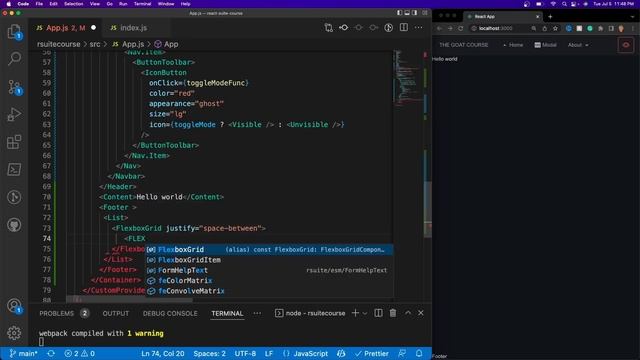
Task: Kill terminal with trash icon
Action: click(x=393, y=313)
